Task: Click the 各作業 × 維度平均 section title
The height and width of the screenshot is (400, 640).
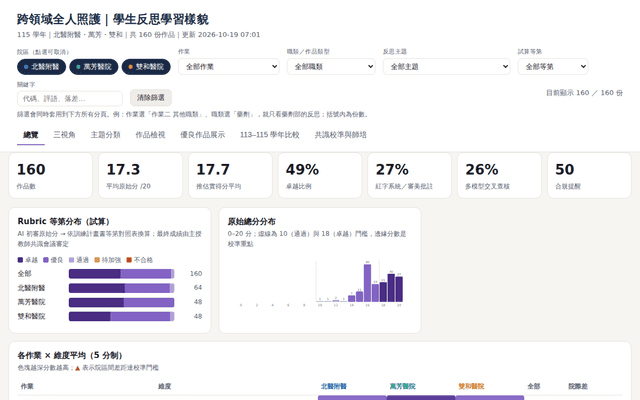Action: coord(70,355)
